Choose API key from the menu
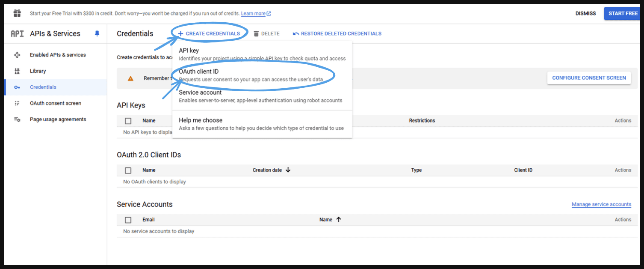644x269 pixels. (262, 54)
